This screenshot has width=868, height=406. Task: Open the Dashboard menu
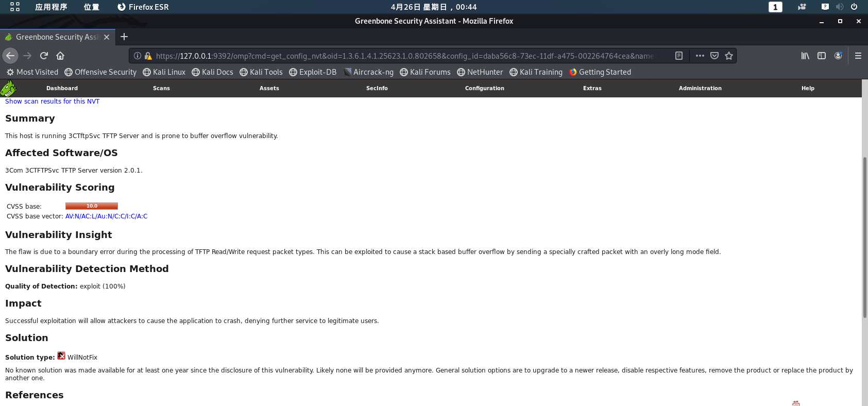point(62,88)
